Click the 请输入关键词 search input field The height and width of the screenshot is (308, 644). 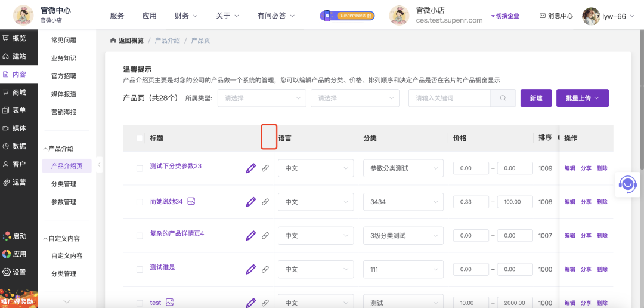tap(449, 98)
